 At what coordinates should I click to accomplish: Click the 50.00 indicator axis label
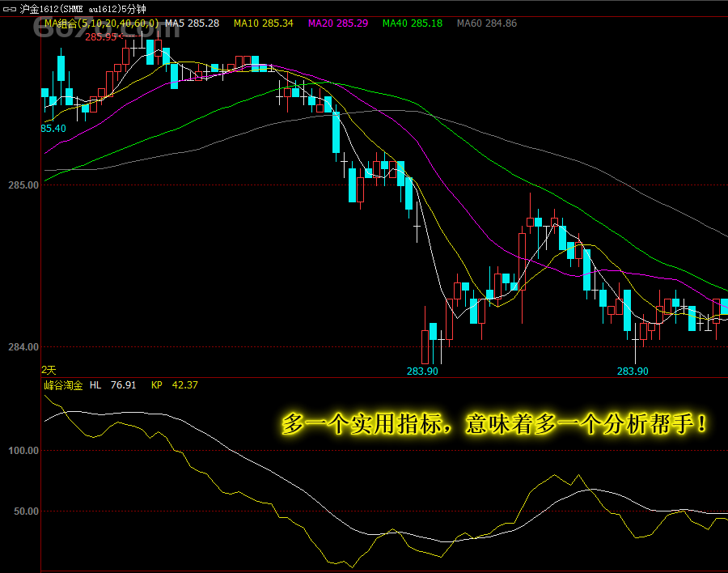tap(26, 511)
